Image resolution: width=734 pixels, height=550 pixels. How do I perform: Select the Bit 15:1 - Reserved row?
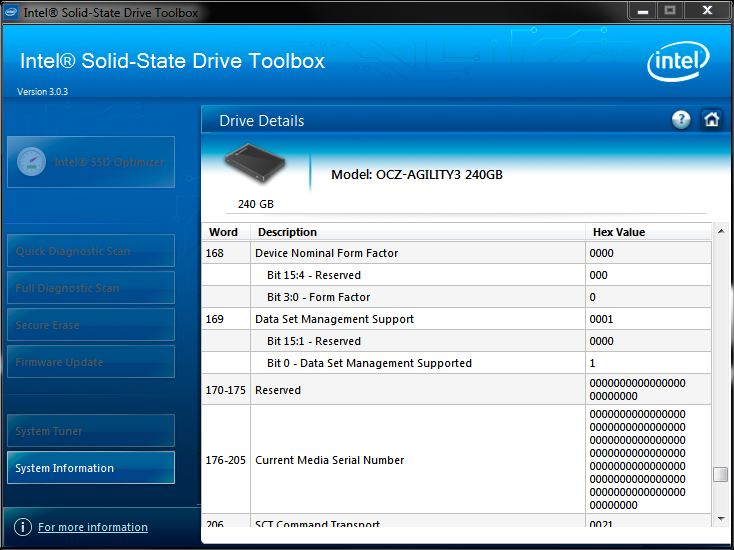coord(456,341)
